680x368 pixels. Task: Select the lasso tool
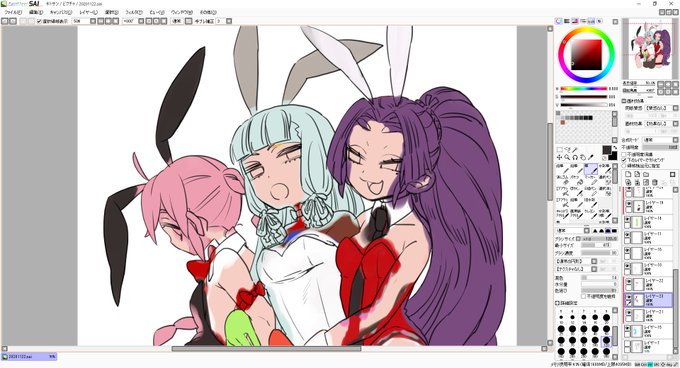point(568,150)
